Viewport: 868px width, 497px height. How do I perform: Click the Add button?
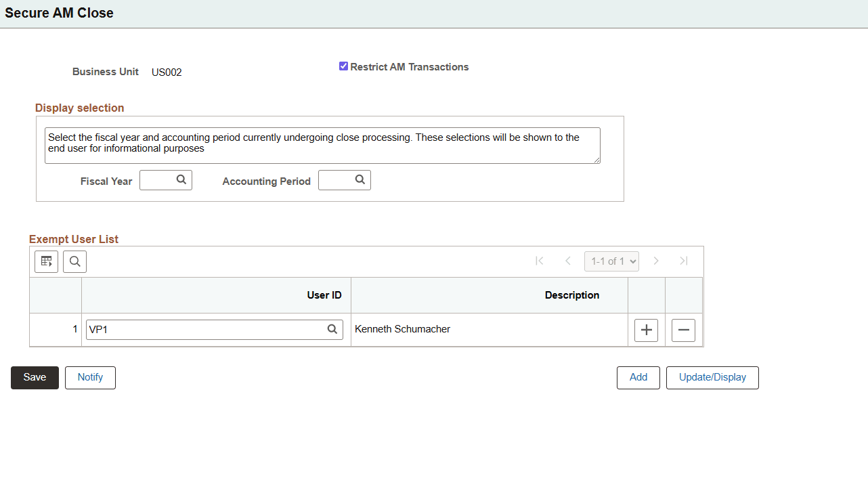pyautogui.click(x=638, y=378)
